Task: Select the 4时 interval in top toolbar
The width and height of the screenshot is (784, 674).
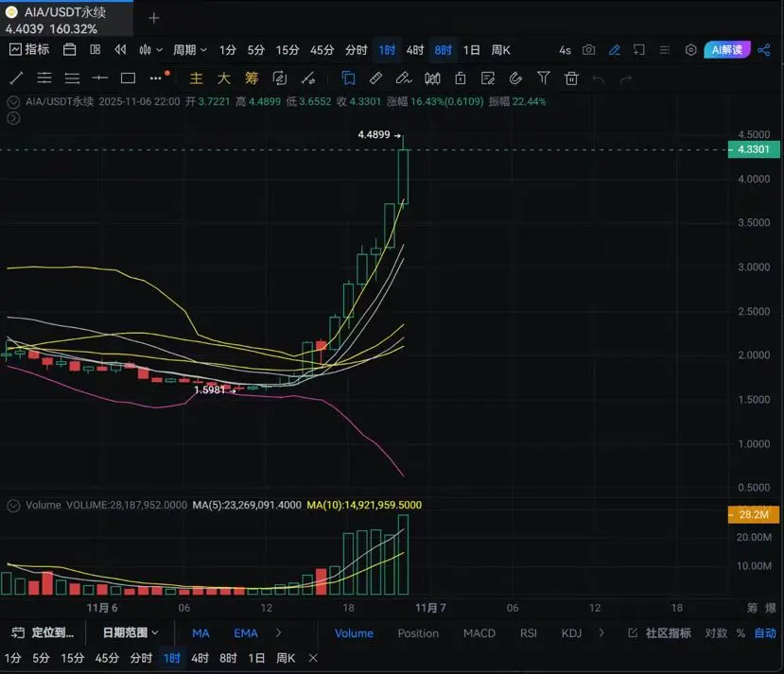Action: 414,50
